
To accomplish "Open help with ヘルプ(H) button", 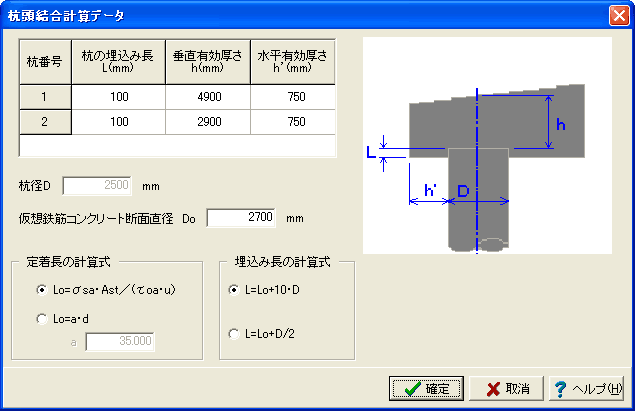I will tap(586, 389).
